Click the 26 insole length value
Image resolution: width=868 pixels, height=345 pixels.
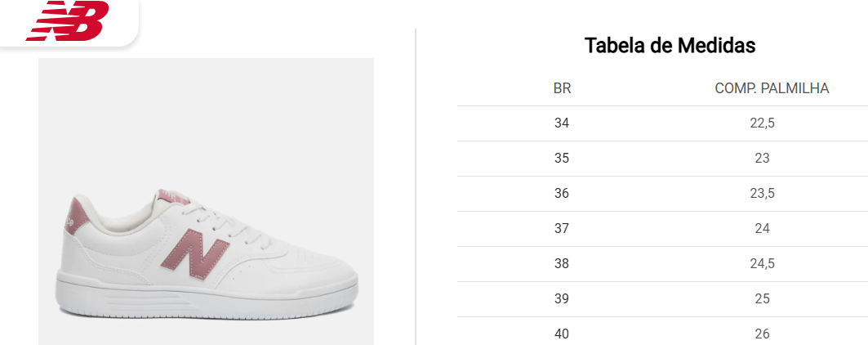click(x=762, y=334)
